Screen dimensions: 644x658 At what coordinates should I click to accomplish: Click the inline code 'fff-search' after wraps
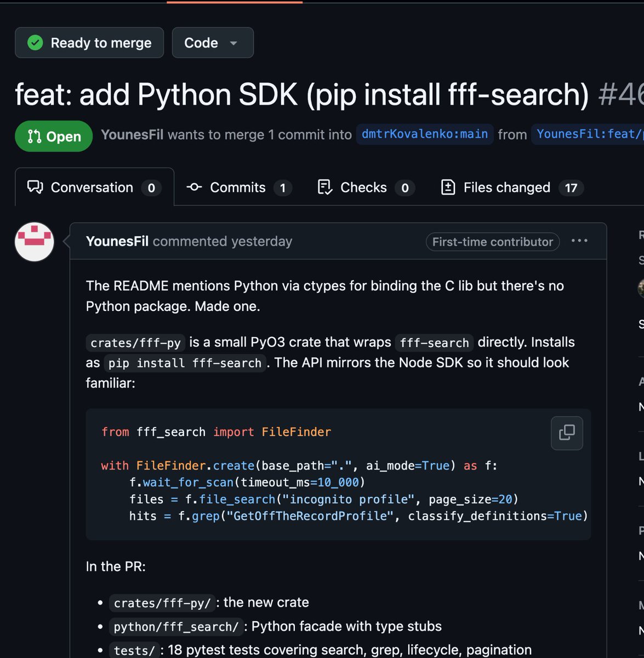tap(435, 343)
